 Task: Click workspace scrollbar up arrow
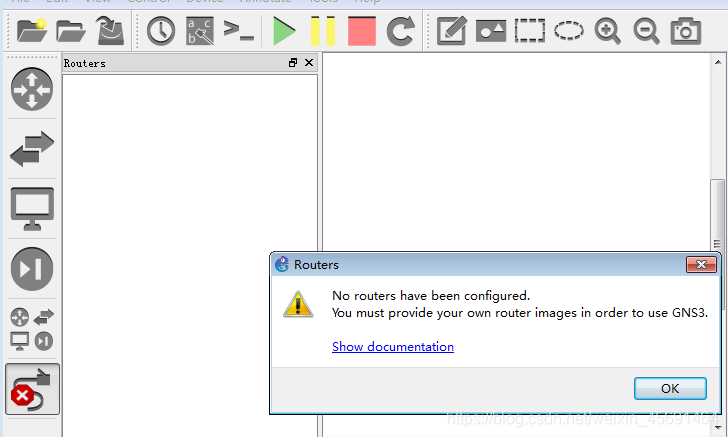click(718, 62)
